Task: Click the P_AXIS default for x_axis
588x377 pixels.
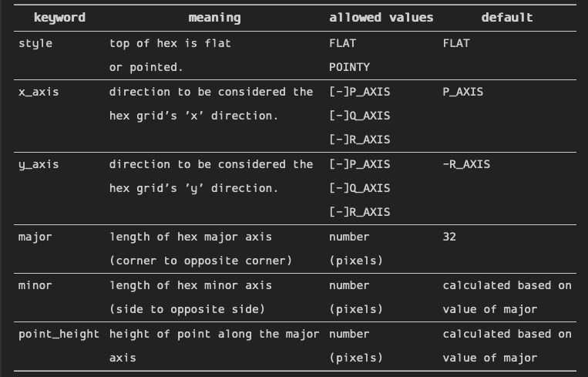Action: (462, 93)
